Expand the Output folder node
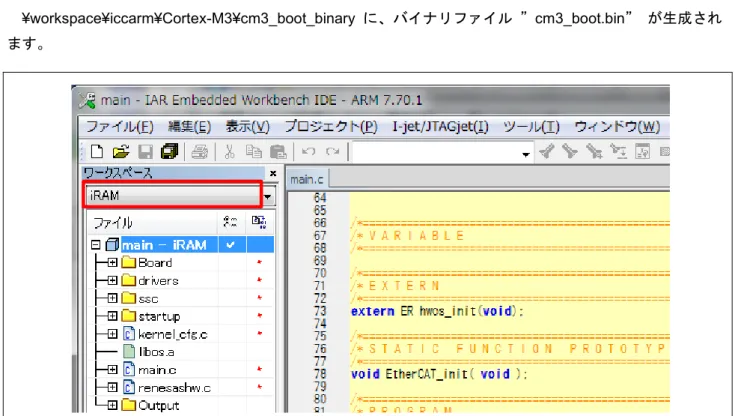The width and height of the screenshot is (735, 416). [x=112, y=405]
